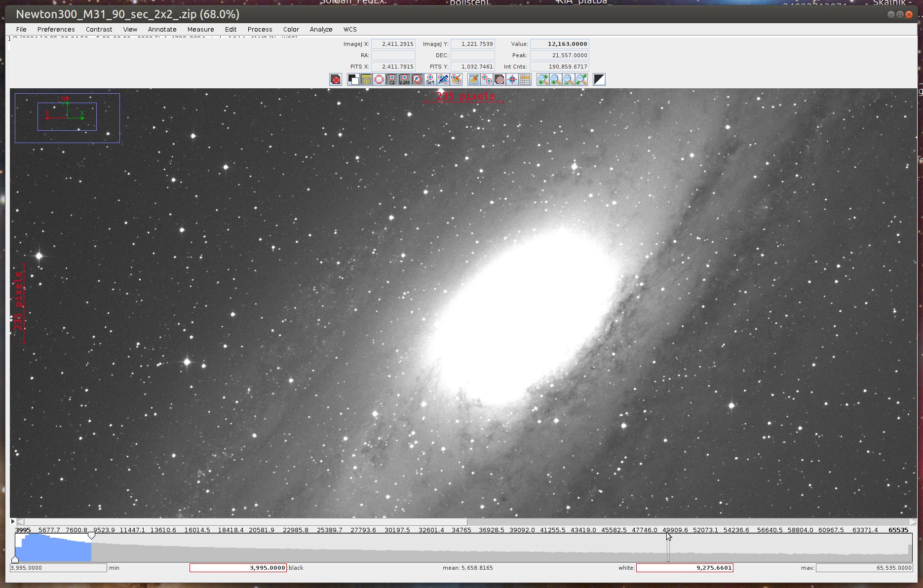
Task: Click the zoom-out magnifier with minus
Action: (569, 79)
